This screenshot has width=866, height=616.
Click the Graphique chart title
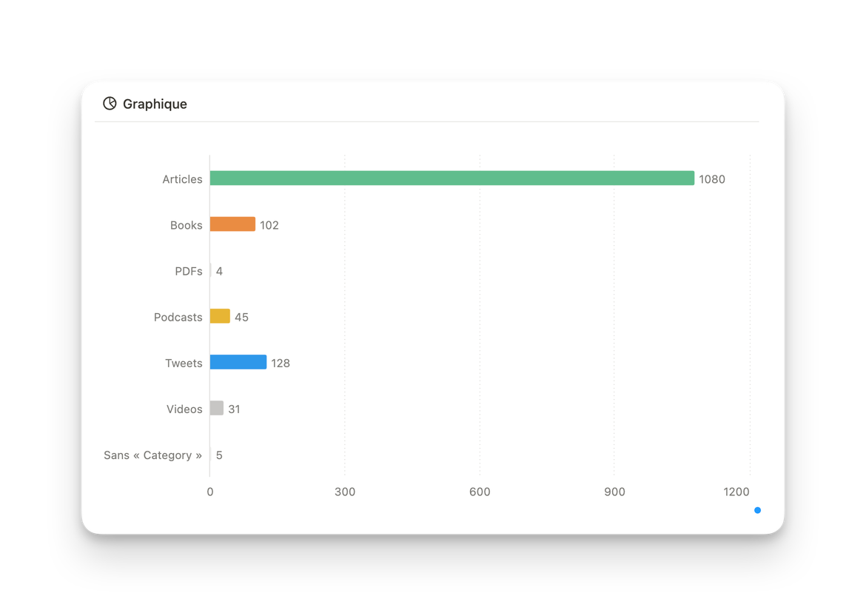point(155,104)
